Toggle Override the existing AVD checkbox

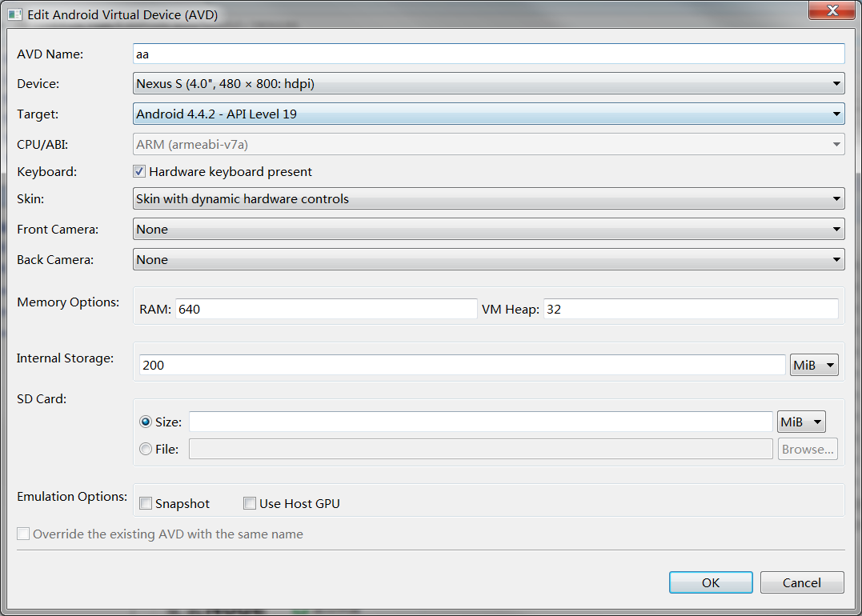pyautogui.click(x=23, y=534)
